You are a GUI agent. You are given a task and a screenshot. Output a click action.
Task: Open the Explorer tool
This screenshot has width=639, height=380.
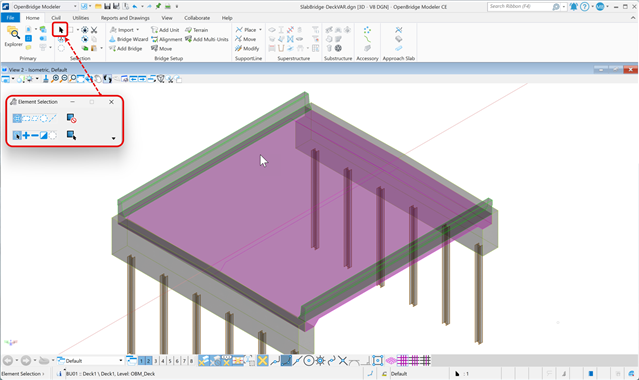[x=13, y=37]
